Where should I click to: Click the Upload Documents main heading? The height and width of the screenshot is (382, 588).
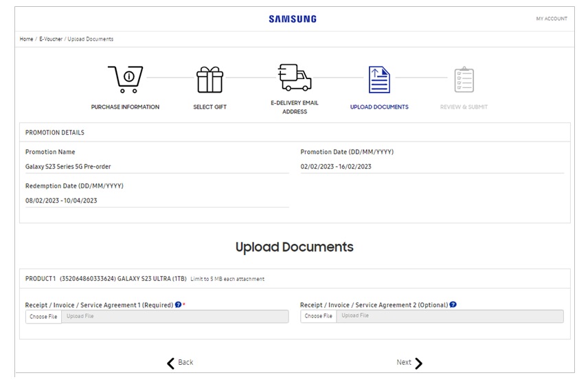click(x=295, y=247)
